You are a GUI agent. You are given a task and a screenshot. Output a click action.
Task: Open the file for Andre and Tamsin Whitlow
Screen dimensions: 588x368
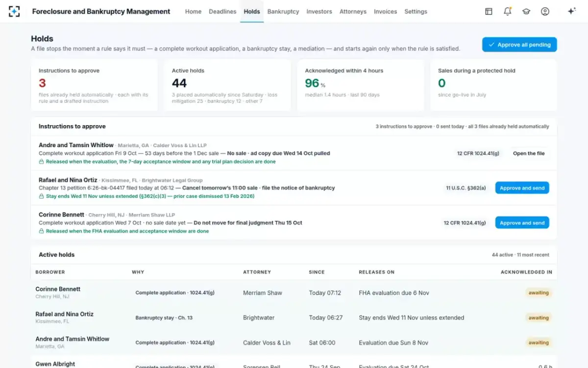click(529, 154)
